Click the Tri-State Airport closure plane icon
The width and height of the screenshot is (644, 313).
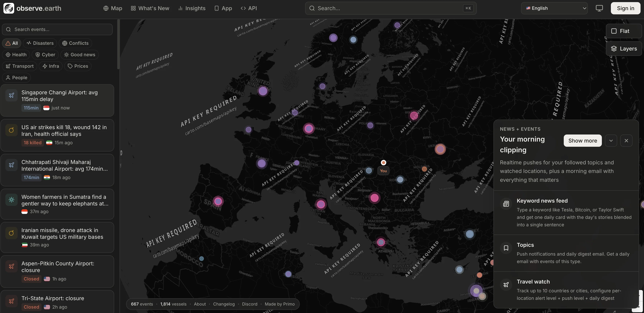click(11, 301)
